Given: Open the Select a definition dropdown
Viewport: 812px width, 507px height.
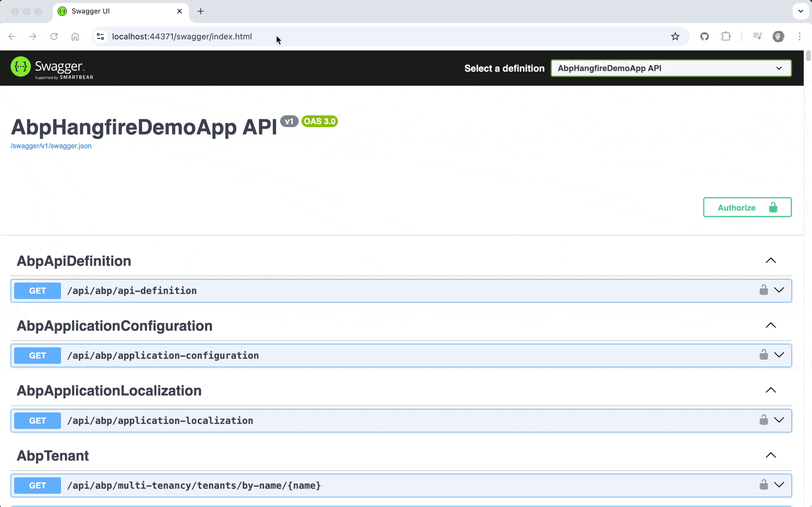Looking at the screenshot, I should 671,68.
